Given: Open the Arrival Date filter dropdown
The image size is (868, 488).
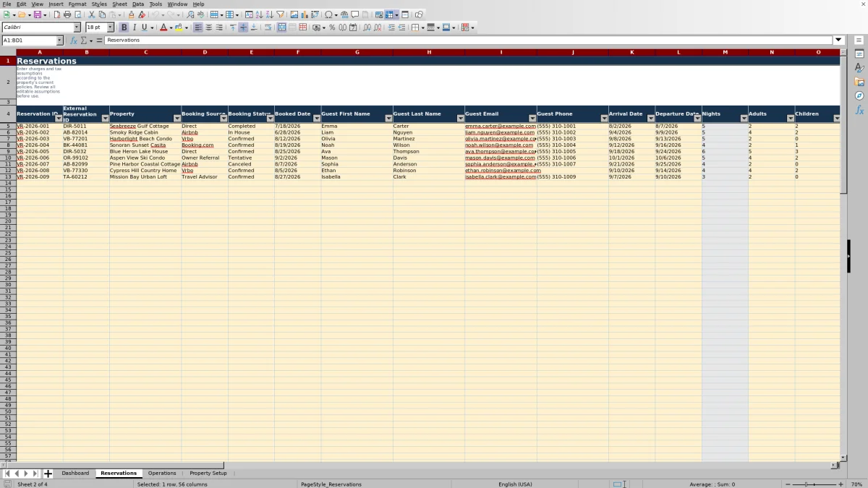Looking at the screenshot, I should click(x=650, y=118).
